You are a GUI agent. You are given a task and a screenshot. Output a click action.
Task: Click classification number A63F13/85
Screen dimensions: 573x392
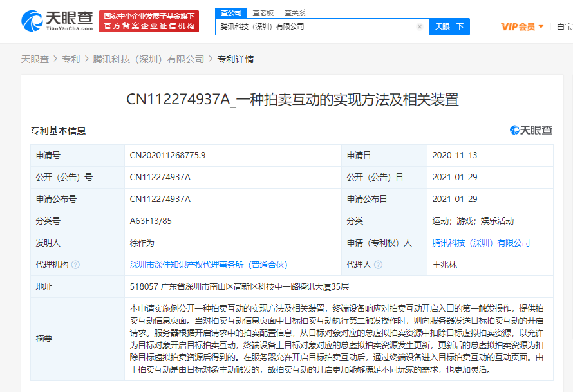coord(151,221)
